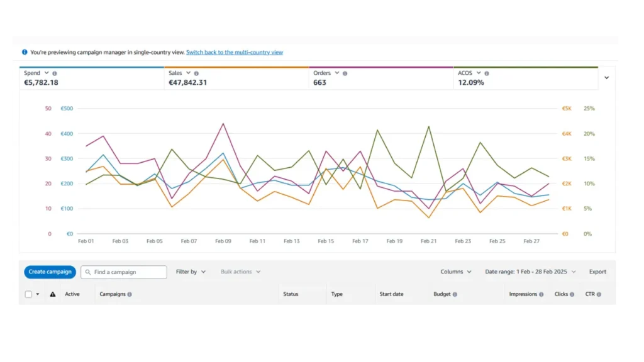Click the blue info icon in preview banner
This screenshot has width=644, height=362.
[x=25, y=52]
